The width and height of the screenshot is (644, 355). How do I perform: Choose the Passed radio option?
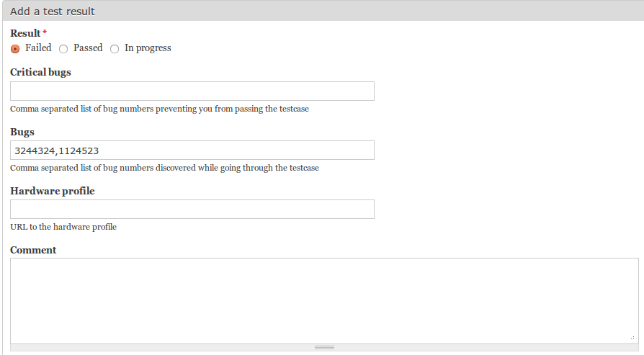(x=63, y=49)
